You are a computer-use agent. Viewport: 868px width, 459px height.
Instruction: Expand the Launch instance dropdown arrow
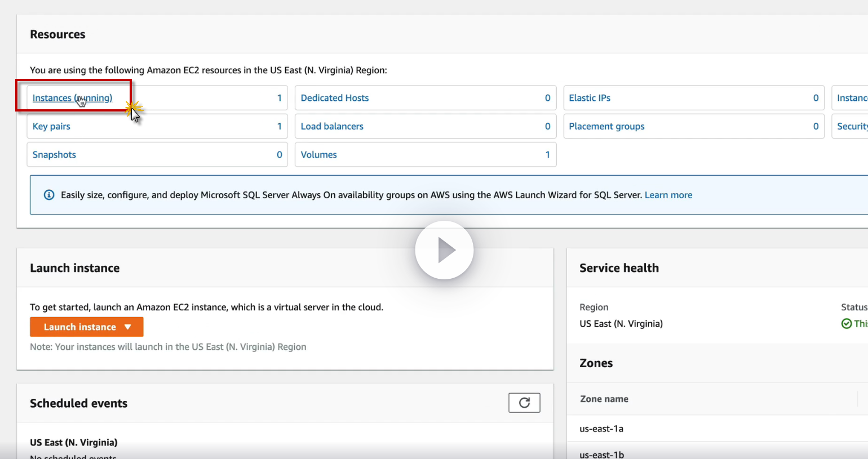[128, 327]
